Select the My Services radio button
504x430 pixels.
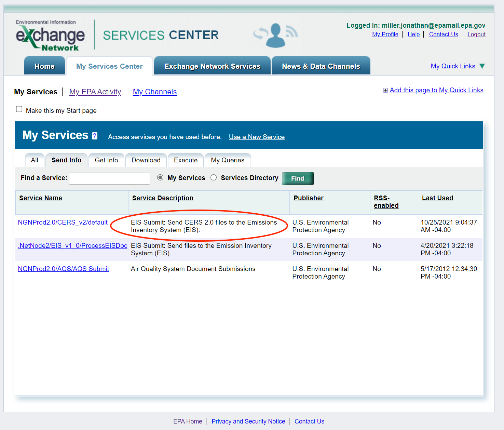tap(160, 177)
